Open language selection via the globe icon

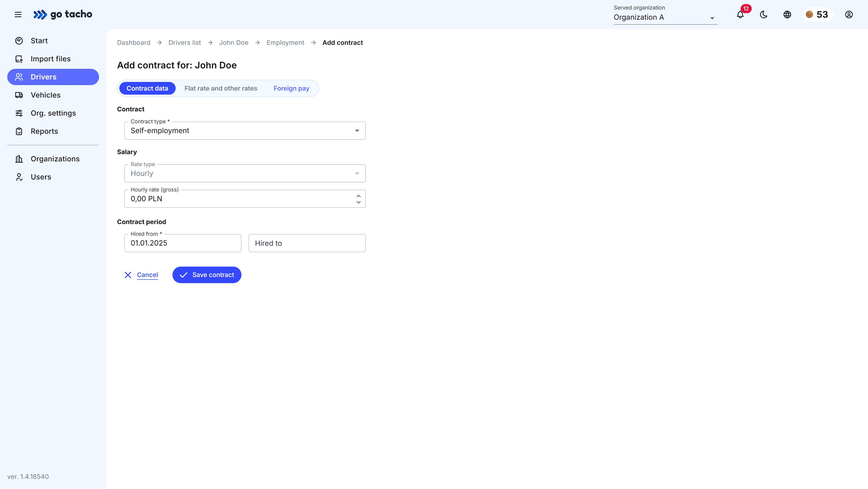pos(787,15)
